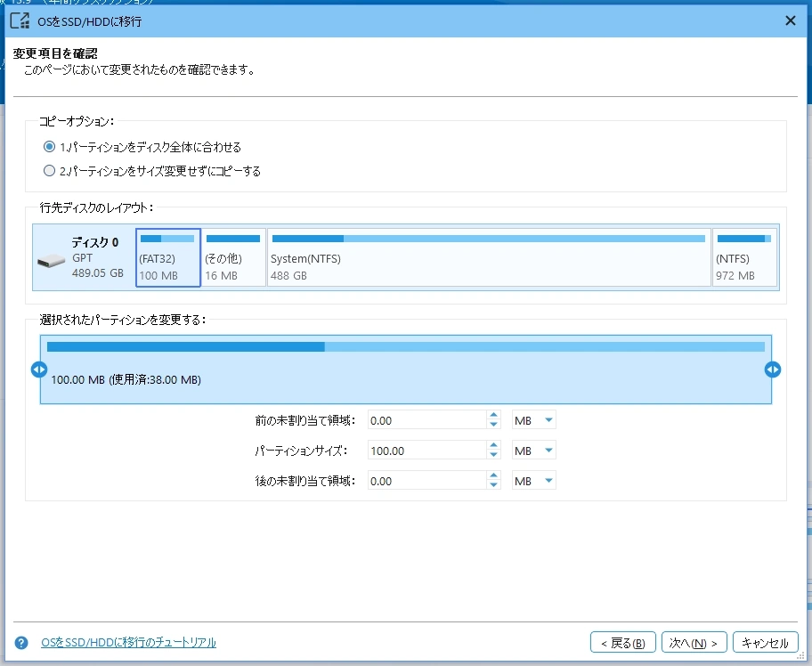The image size is (812, 666).
Task: Decrease 後の未割り当て領域 with down arrow
Action: coord(493,485)
